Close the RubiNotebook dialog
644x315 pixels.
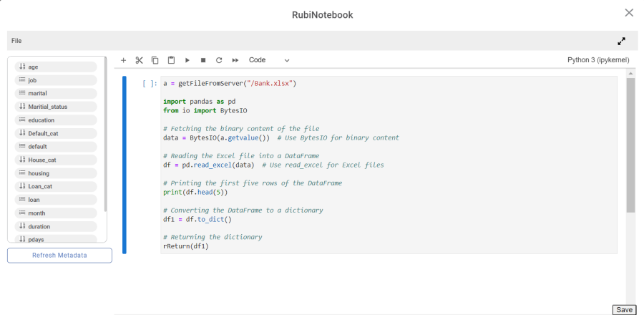click(629, 13)
